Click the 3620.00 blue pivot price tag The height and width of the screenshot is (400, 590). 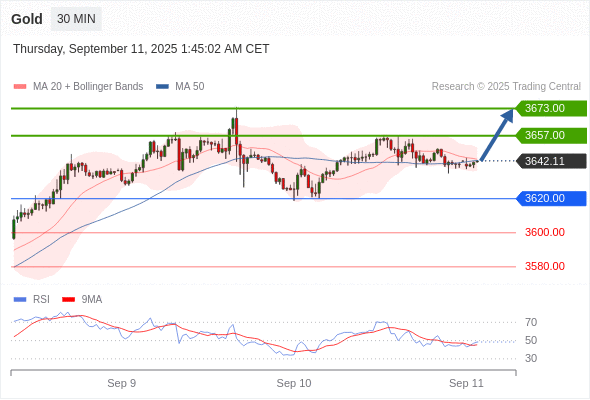point(551,198)
